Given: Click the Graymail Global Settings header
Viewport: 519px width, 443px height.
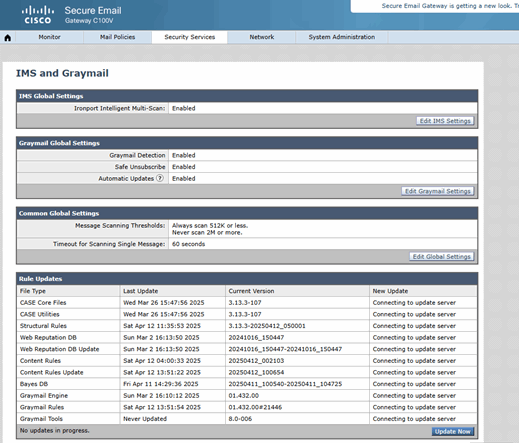Looking at the screenshot, I should (x=59, y=143).
